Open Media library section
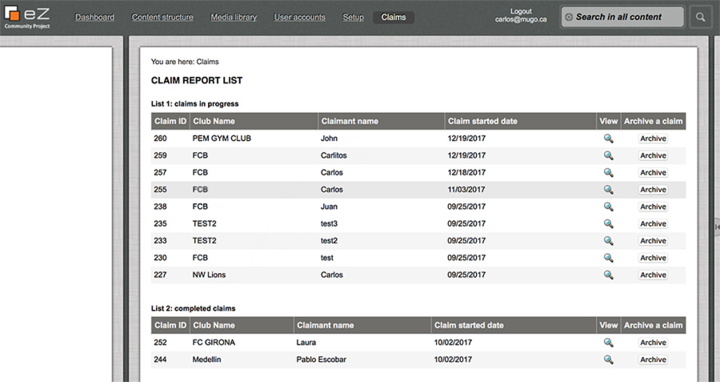The image size is (720, 382). [234, 17]
